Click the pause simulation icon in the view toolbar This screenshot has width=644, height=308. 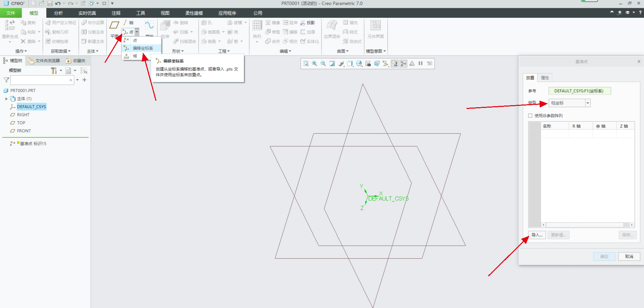[420, 64]
